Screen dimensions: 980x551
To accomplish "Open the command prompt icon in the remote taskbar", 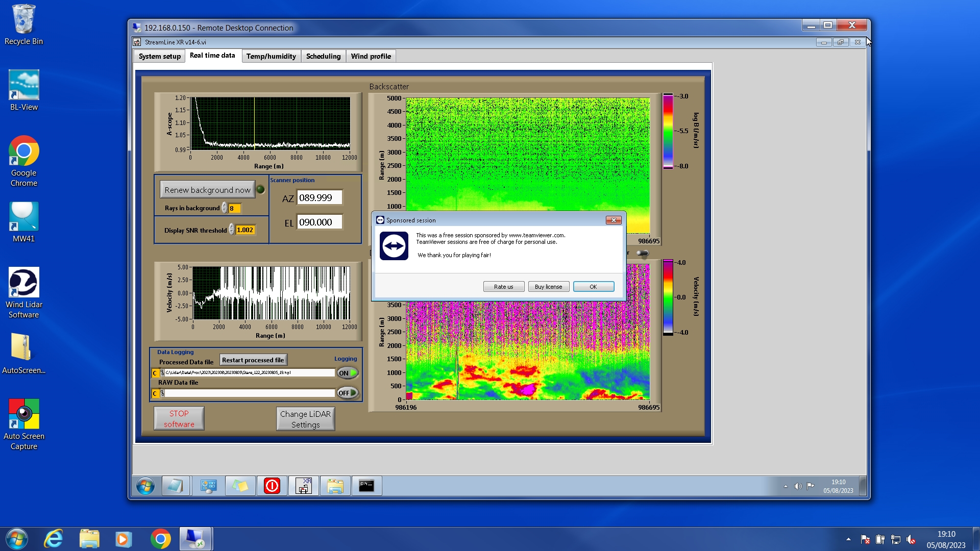I will pyautogui.click(x=366, y=486).
